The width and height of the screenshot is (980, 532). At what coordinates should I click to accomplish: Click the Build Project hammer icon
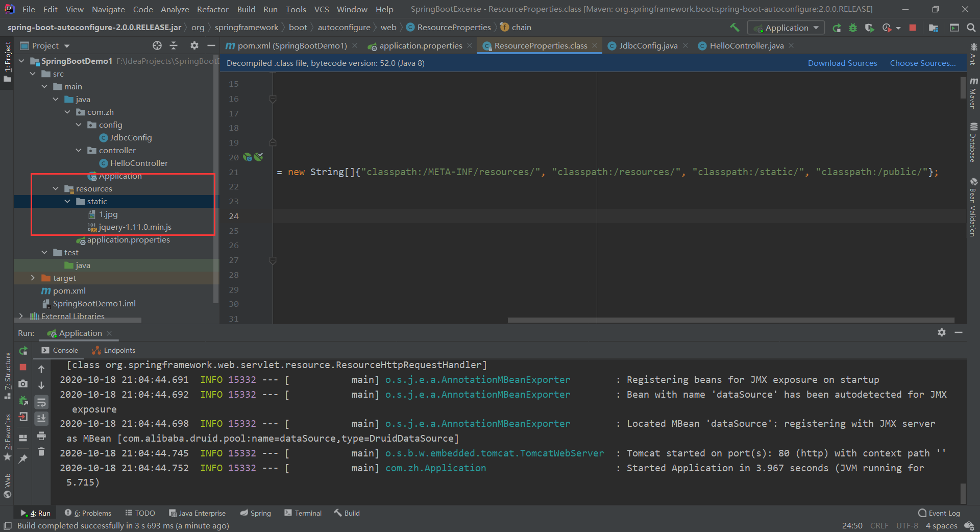click(734, 28)
